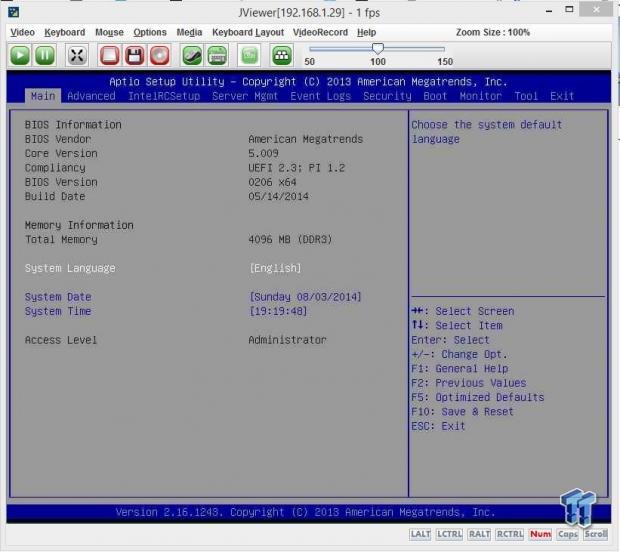Screen dimensions: 620x552
Task: Click the Total Memory value 4096 MB
Action: pos(290,239)
